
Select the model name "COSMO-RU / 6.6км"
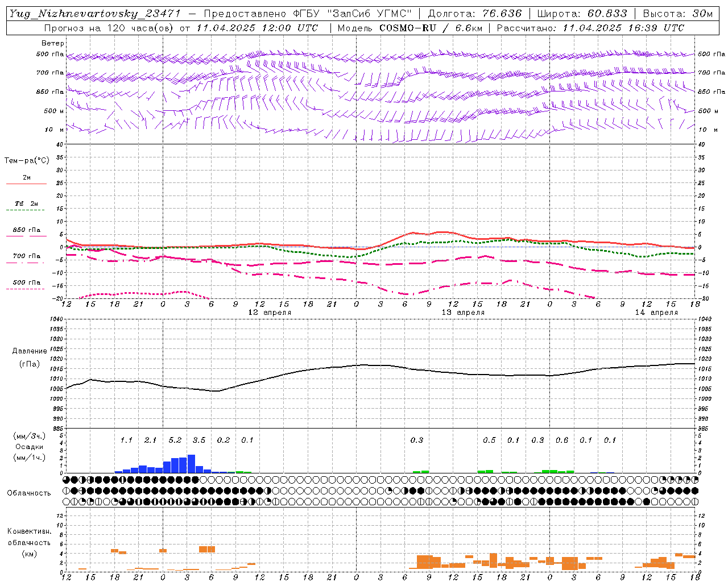tap(432, 28)
